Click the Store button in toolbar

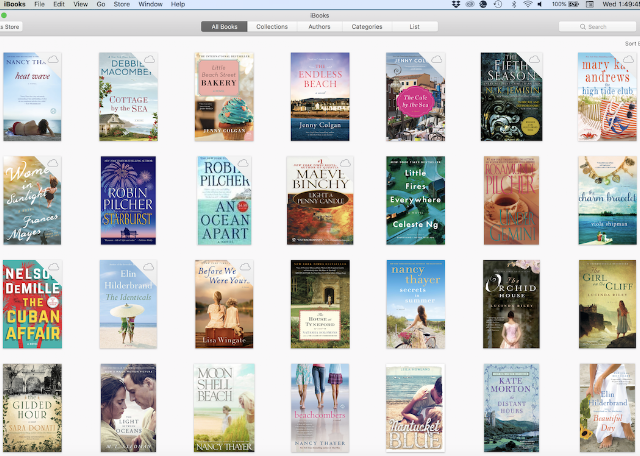(11, 27)
